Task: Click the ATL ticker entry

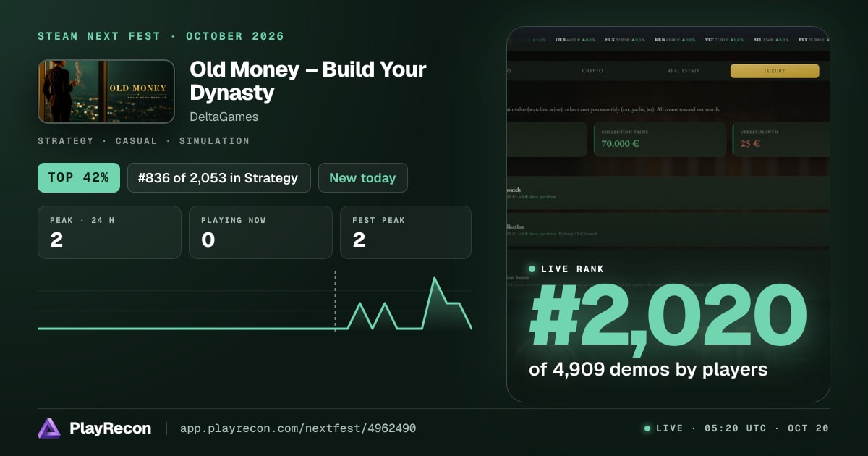Action: (772, 40)
